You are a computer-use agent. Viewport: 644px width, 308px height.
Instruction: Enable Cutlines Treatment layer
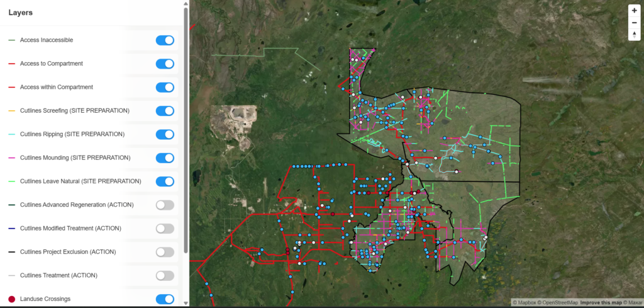click(165, 275)
